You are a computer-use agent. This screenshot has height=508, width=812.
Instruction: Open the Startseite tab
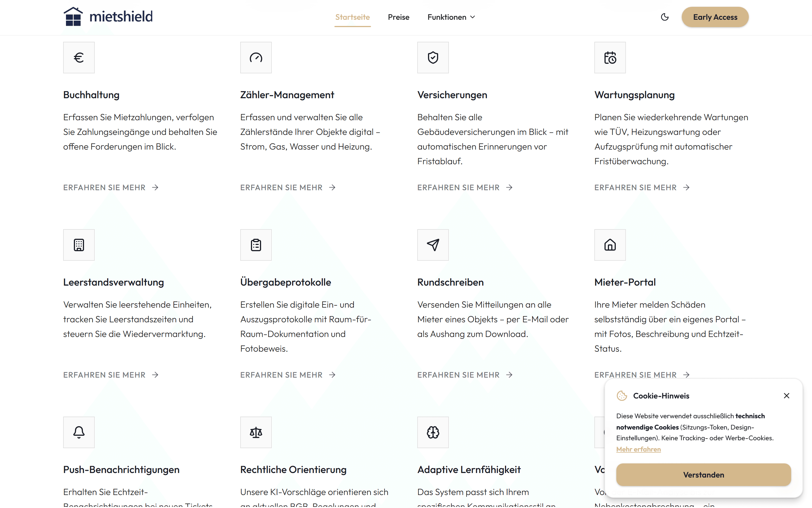352,17
